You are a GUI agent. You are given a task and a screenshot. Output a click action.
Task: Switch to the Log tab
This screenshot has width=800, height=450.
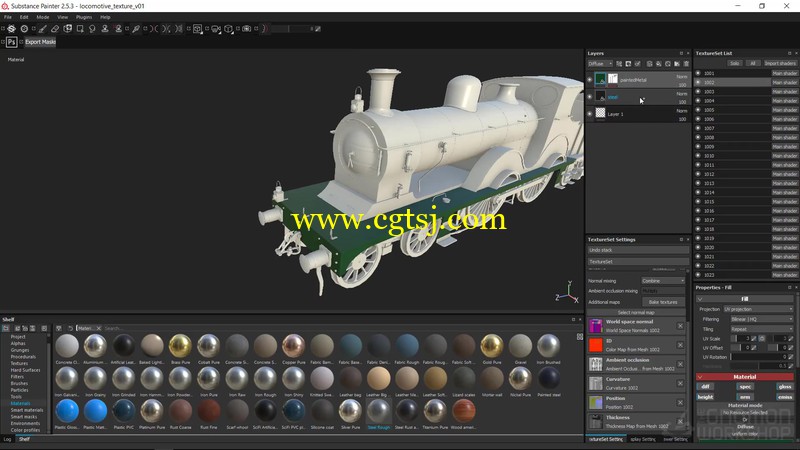click(x=7, y=439)
